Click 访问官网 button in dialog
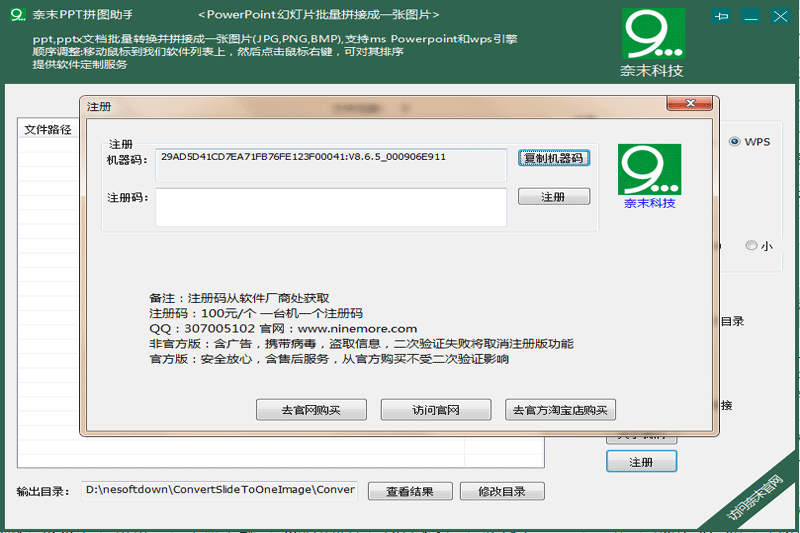 click(436, 410)
